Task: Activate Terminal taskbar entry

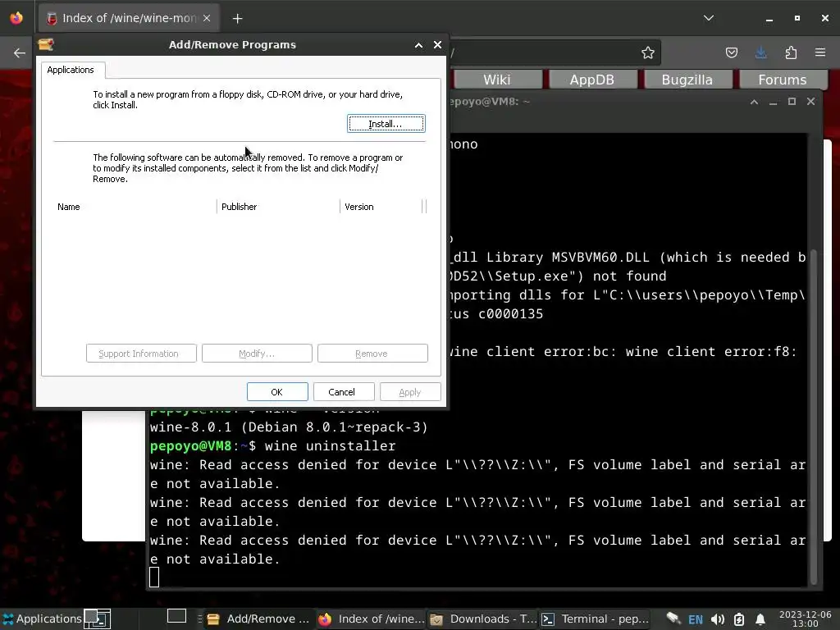Action: point(595,619)
